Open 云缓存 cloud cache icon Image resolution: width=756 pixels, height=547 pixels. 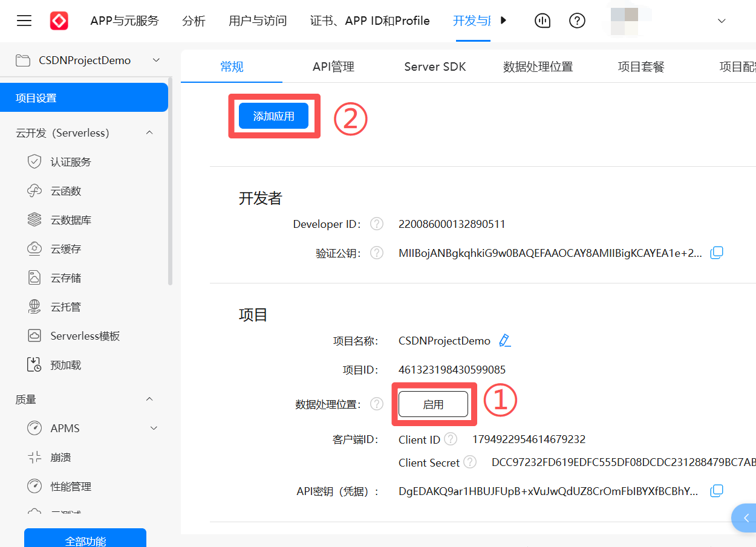point(34,249)
